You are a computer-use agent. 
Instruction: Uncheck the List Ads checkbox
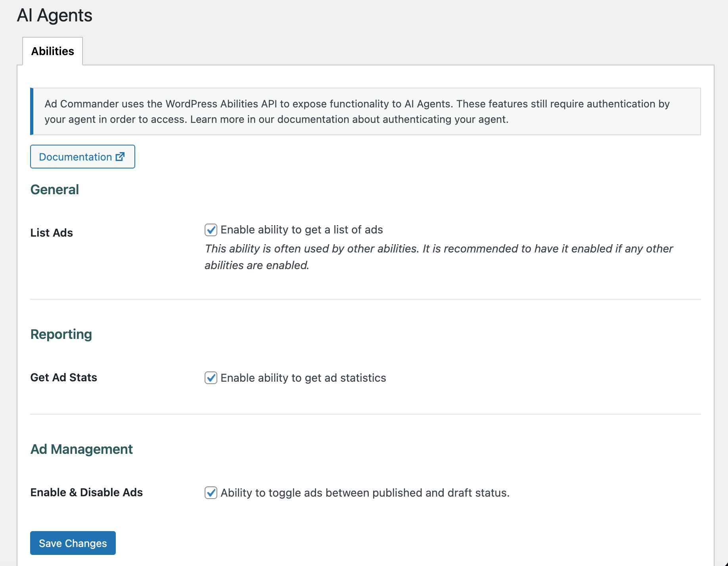tap(211, 230)
